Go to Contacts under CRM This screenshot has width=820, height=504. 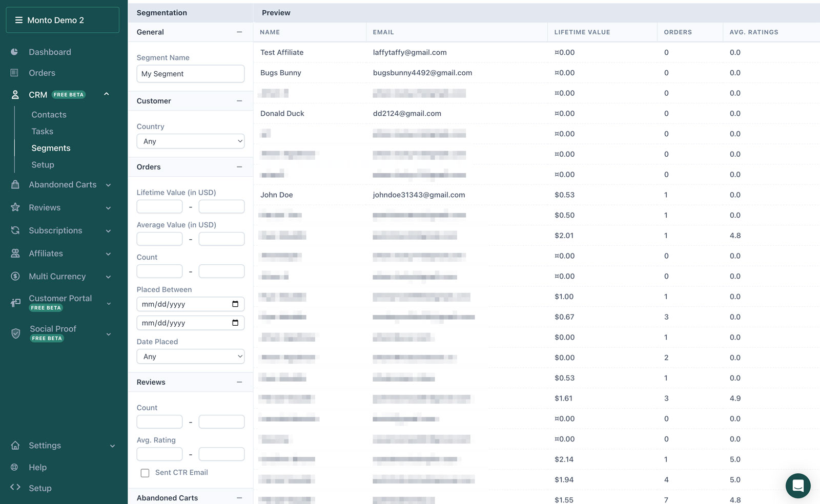pos(49,115)
